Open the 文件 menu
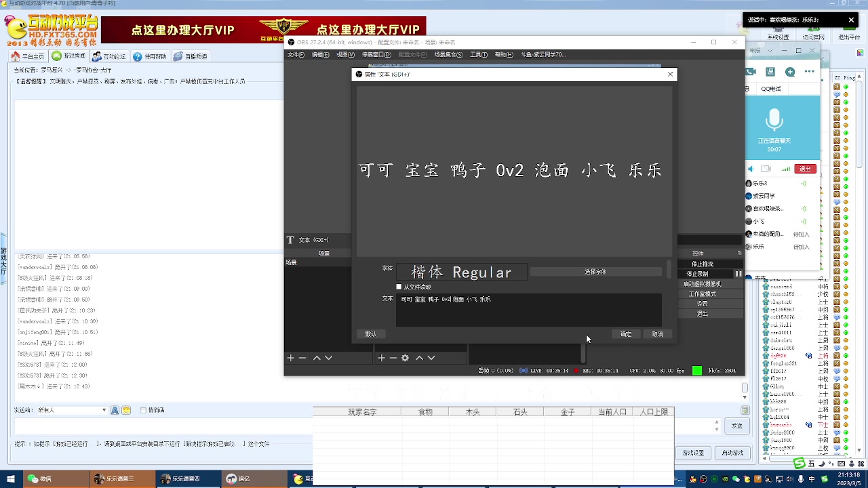The image size is (868, 488). click(x=296, y=54)
